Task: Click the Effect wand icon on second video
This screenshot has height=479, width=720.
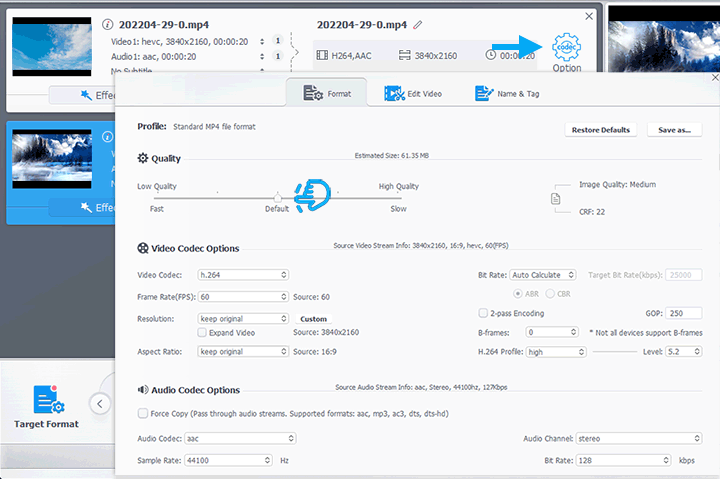Action: [x=86, y=207]
